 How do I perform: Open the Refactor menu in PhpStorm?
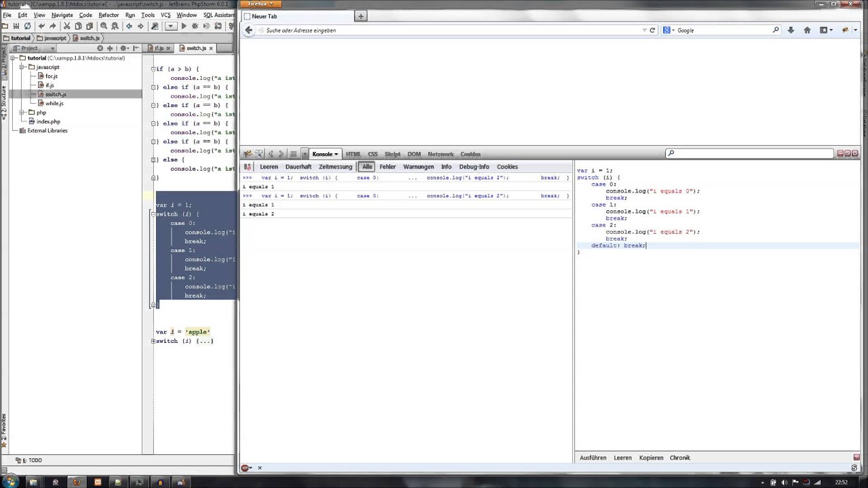(x=108, y=15)
